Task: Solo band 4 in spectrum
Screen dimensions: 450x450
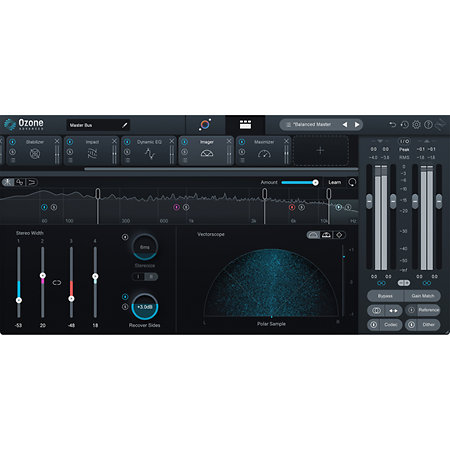Action: pyautogui.click(x=348, y=207)
